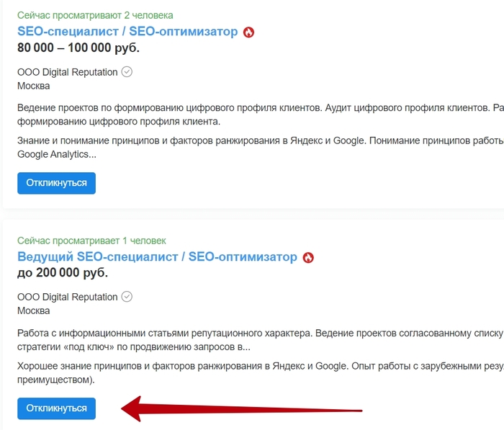
Task: Click the fire icon beside the SEO-специалист title
Action: point(249,32)
